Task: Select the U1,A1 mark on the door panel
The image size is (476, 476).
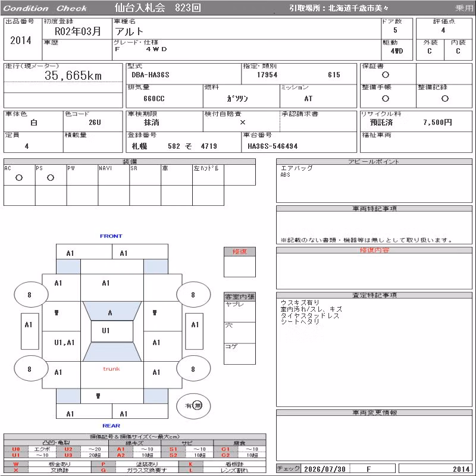Action: tap(64, 343)
